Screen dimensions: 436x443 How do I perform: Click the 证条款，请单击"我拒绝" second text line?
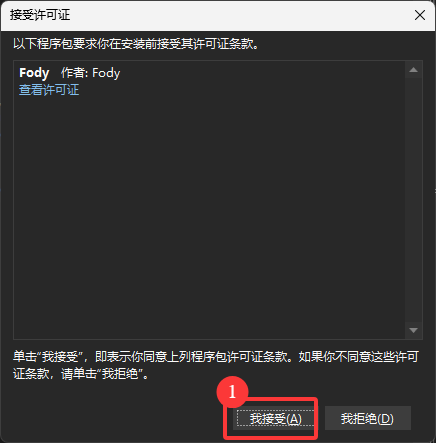[81, 374]
